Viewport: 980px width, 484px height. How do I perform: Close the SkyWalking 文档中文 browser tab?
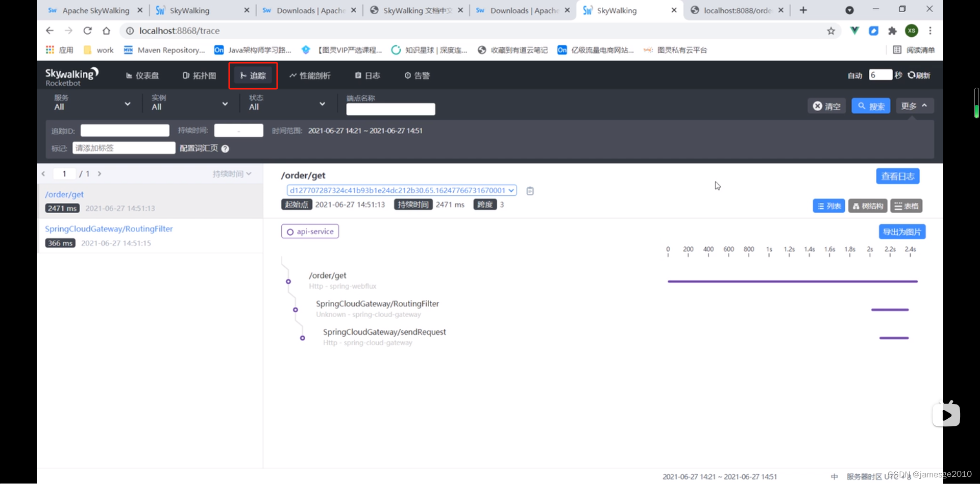460,10
